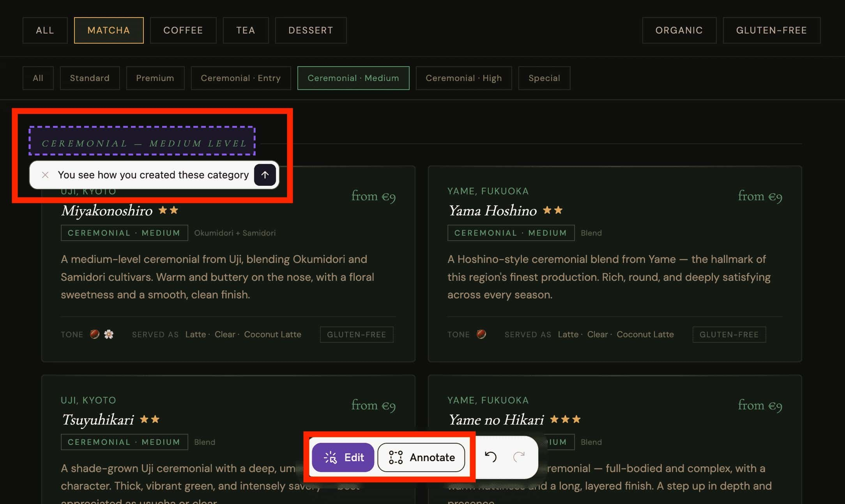Click Yama Hoshino's CEREMONIAL · MEDIUM badge
The image size is (845, 504).
(x=511, y=233)
